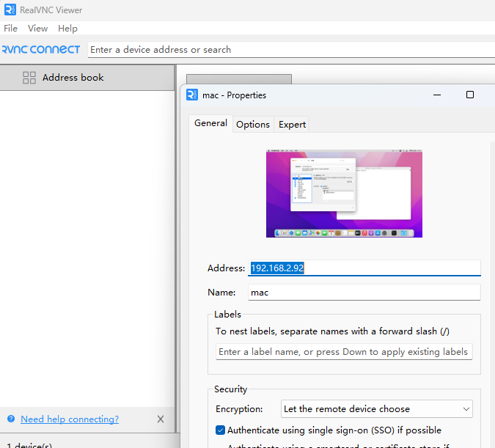Click the Address book grid icon

tap(29, 77)
